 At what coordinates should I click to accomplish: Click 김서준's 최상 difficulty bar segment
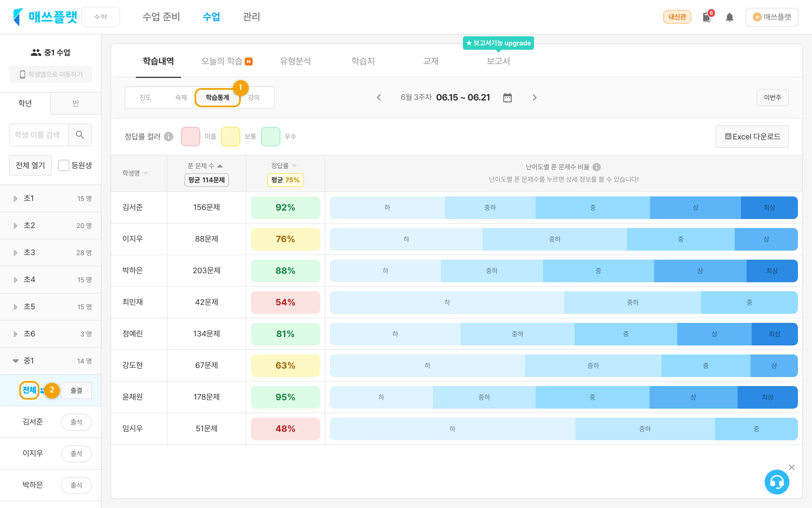point(769,208)
